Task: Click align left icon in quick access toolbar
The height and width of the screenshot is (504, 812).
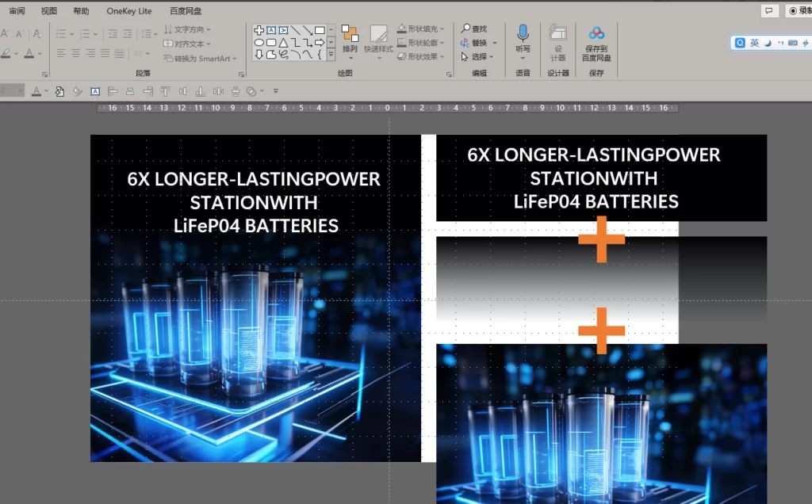Action: [113, 92]
